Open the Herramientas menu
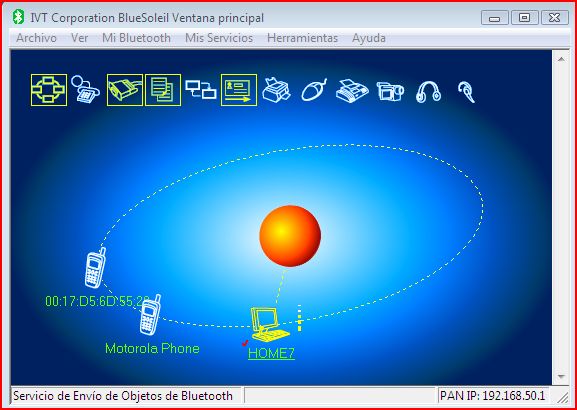The width and height of the screenshot is (577, 410). coord(302,38)
